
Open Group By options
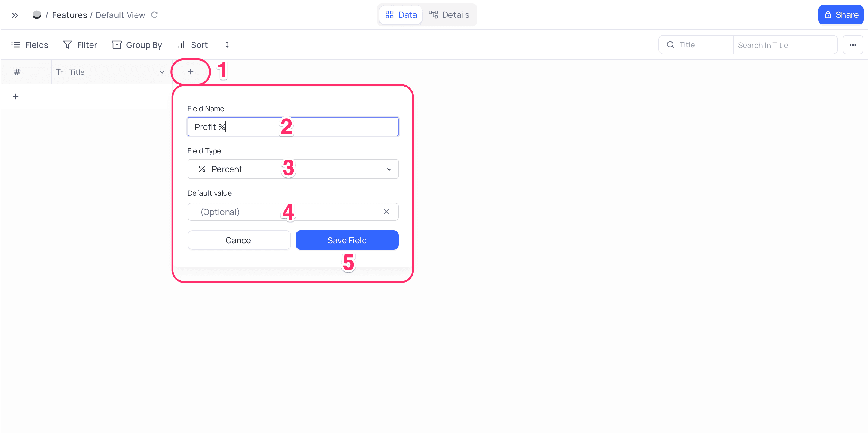coord(137,45)
